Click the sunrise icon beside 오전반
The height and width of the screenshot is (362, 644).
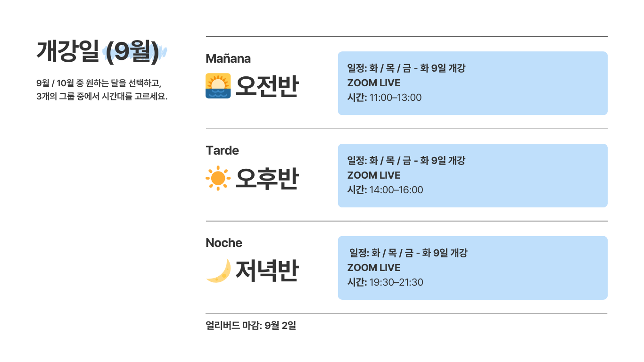pos(218,86)
